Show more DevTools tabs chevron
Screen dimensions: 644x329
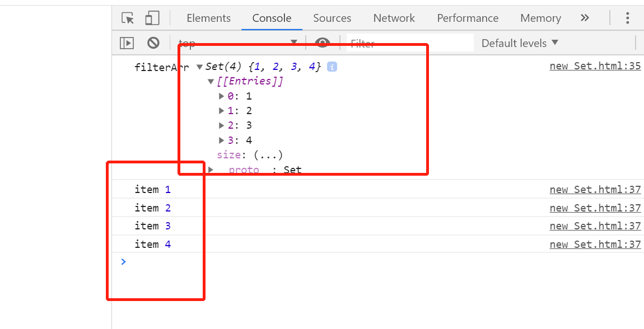click(x=585, y=18)
